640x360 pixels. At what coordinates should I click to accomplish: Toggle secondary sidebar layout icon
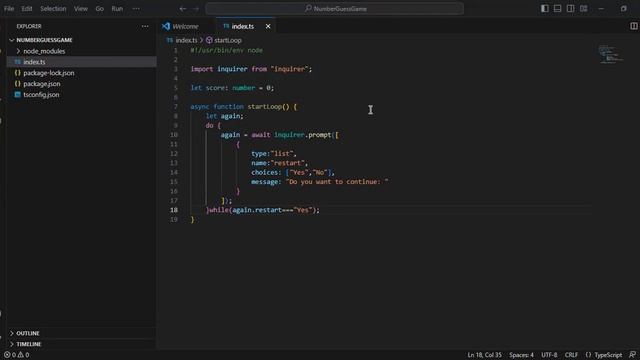click(571, 9)
